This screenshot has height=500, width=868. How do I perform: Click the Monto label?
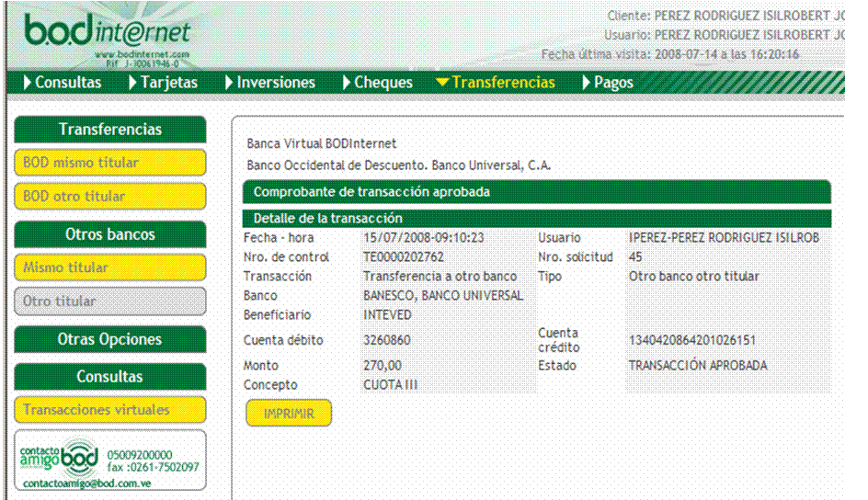[261, 366]
